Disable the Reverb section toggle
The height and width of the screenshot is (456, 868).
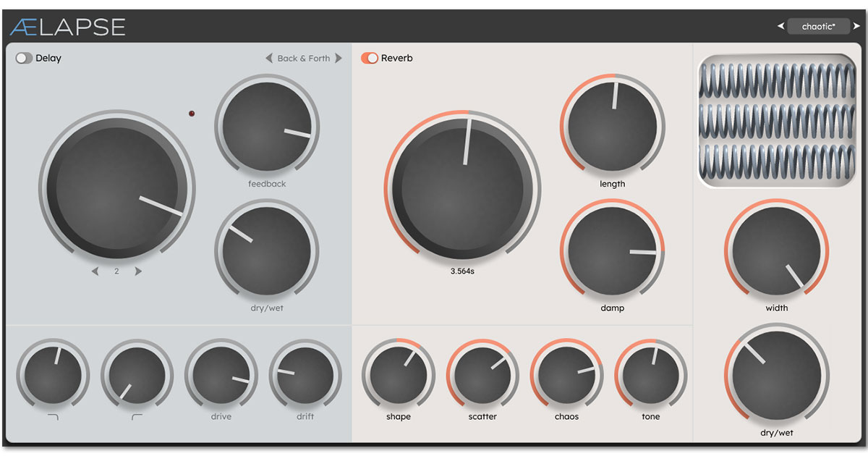point(370,59)
